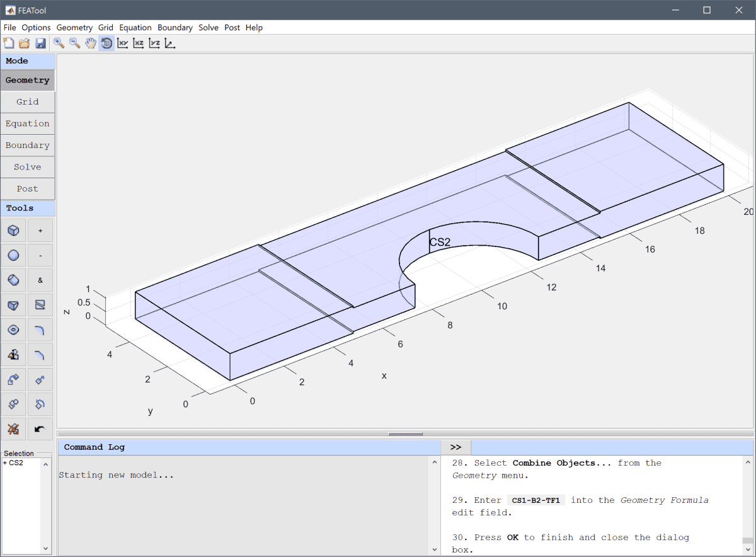Click the minus Subtract objects button
This screenshot has width=756, height=557.
40,255
